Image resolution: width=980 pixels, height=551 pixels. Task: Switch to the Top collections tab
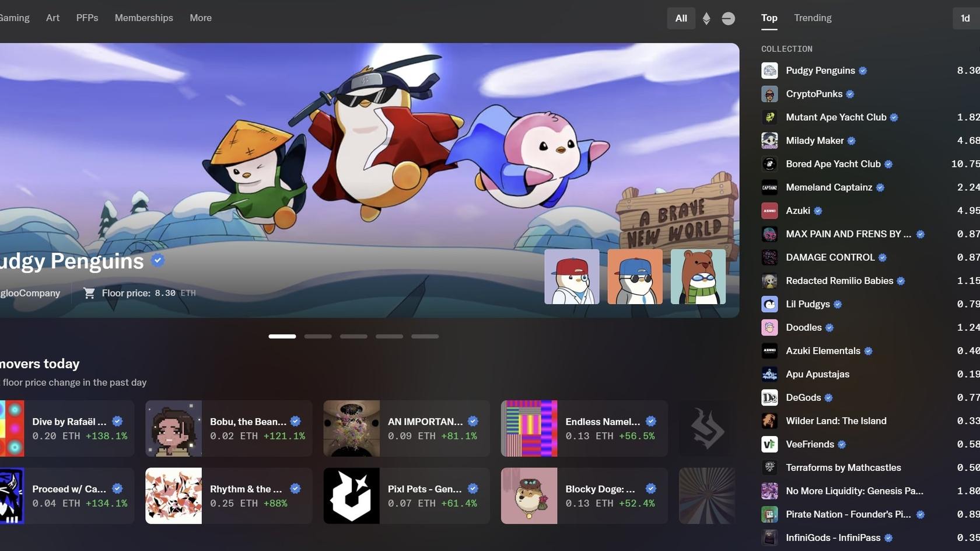pyautogui.click(x=769, y=18)
